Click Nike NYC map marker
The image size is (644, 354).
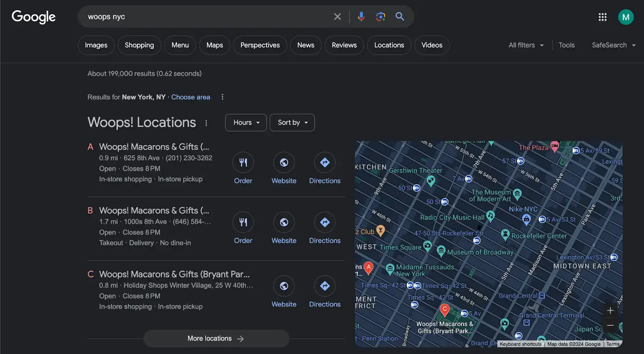526,219
